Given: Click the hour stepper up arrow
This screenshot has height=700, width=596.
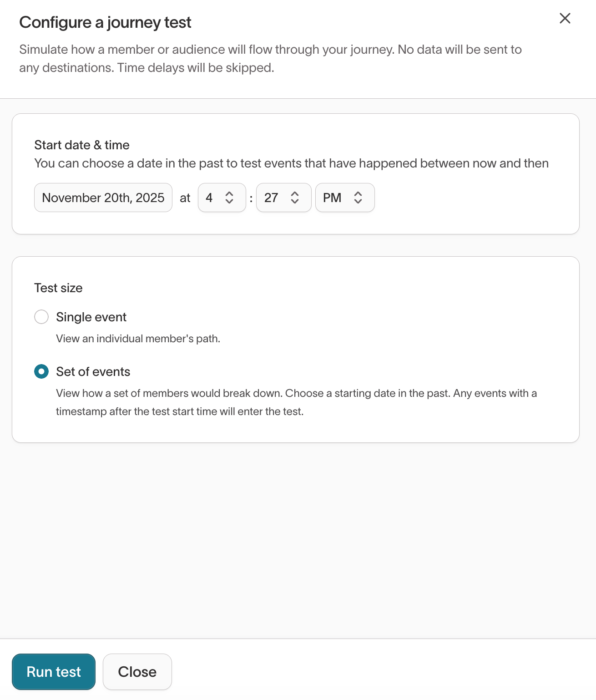Looking at the screenshot, I should pos(229,193).
